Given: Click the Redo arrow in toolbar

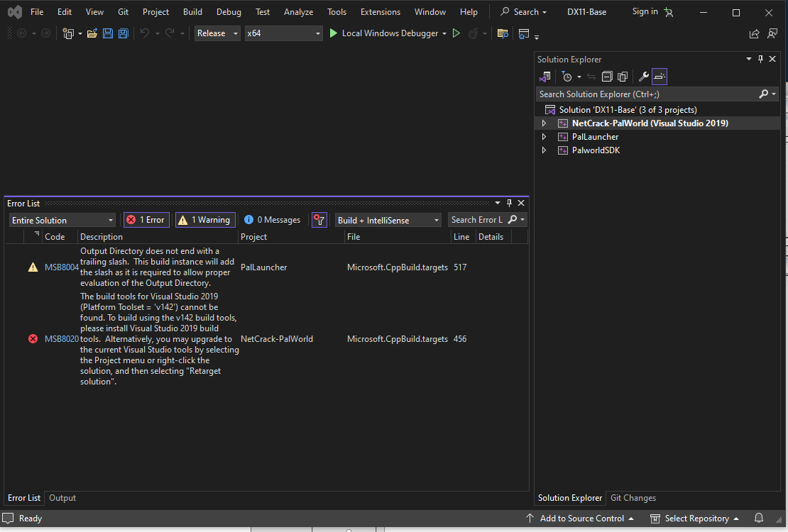Looking at the screenshot, I should click(x=170, y=33).
